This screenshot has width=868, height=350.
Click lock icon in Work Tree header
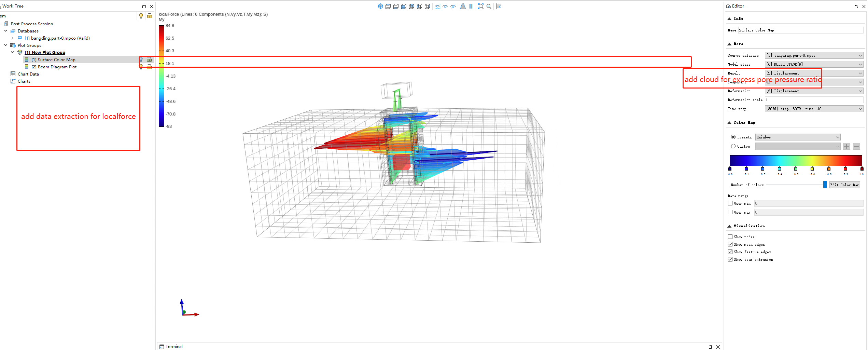[150, 16]
